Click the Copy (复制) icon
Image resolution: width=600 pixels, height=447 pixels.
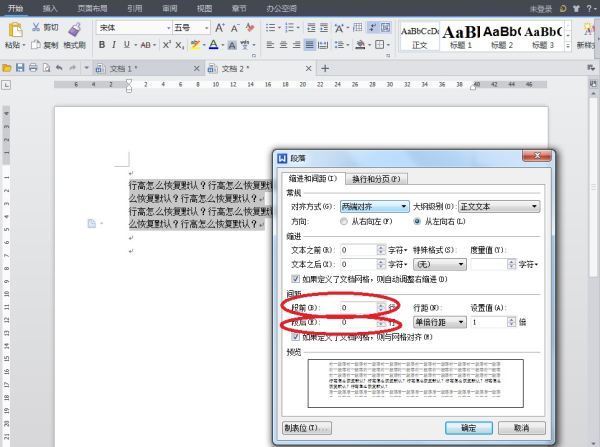36,45
